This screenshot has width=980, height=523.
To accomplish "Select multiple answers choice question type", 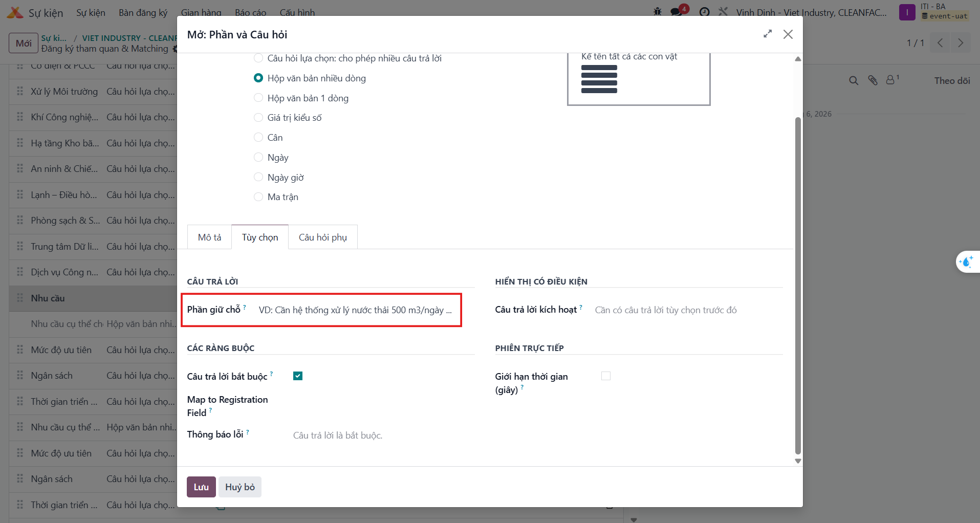I will [258, 58].
